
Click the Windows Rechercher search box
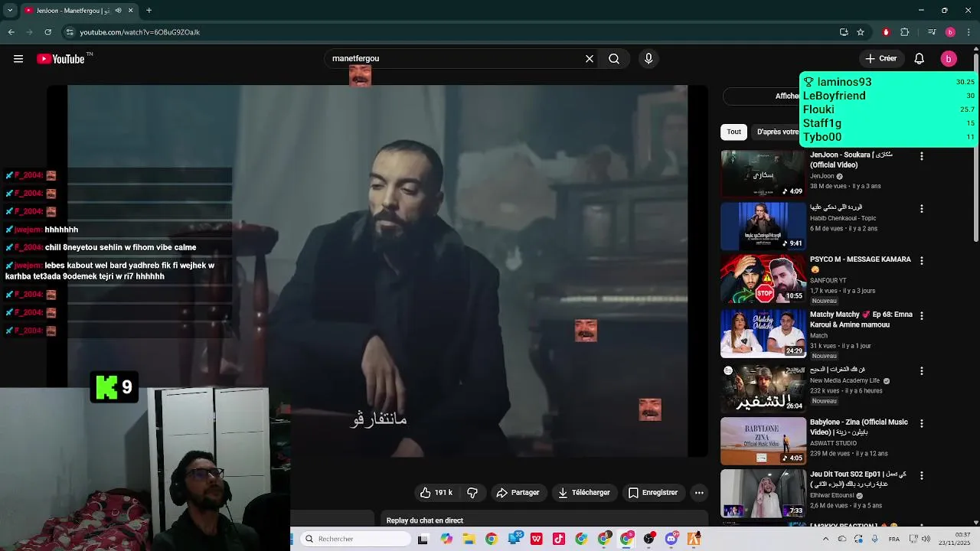355,539
